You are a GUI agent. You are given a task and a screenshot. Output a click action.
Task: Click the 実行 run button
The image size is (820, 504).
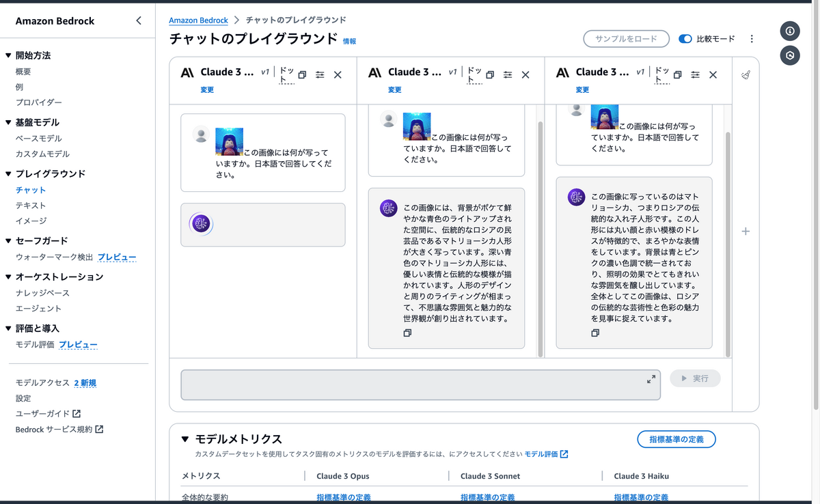[x=695, y=378]
